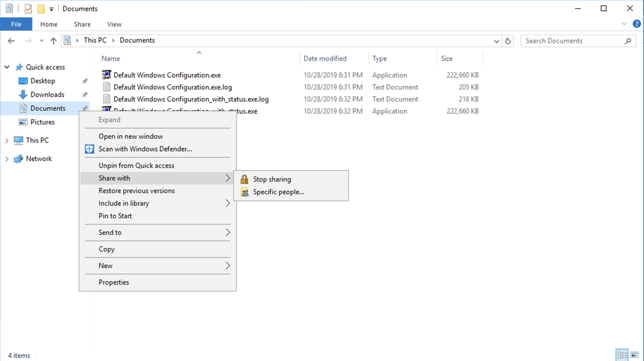Viewport: 644px width, 361px height.
Task: Open the File tab
Action: 16,24
